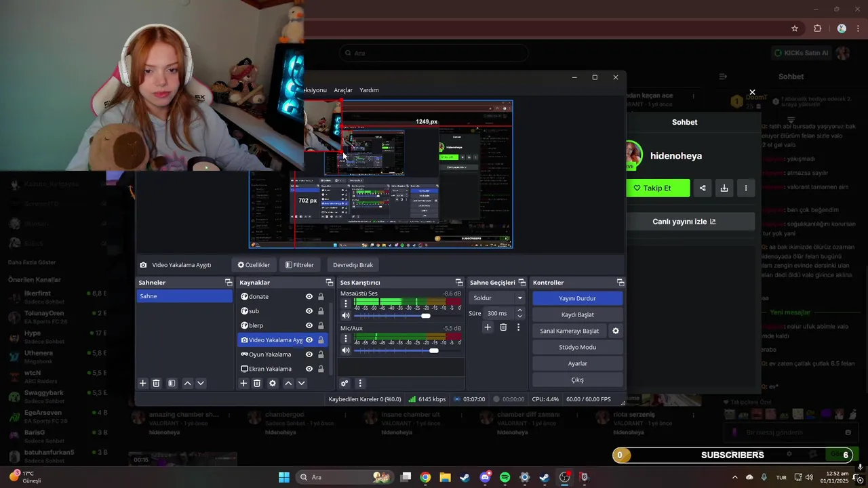Click the share icon on Kick profile

(x=703, y=188)
